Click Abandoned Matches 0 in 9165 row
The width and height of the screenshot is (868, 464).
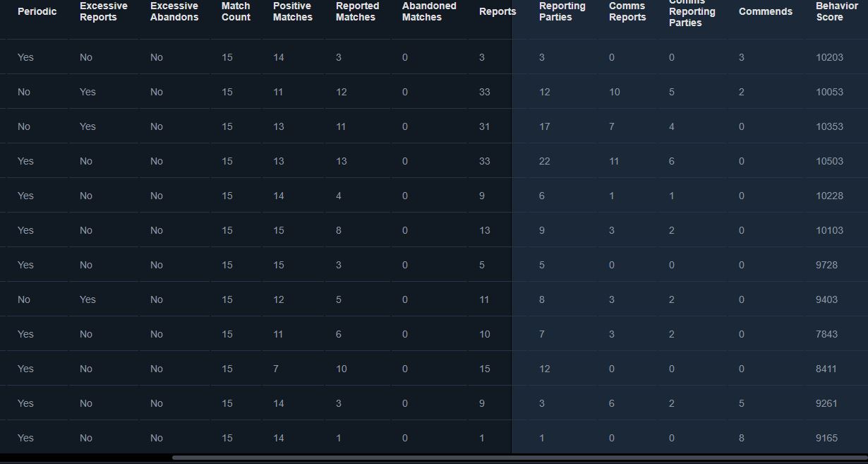[405, 438]
